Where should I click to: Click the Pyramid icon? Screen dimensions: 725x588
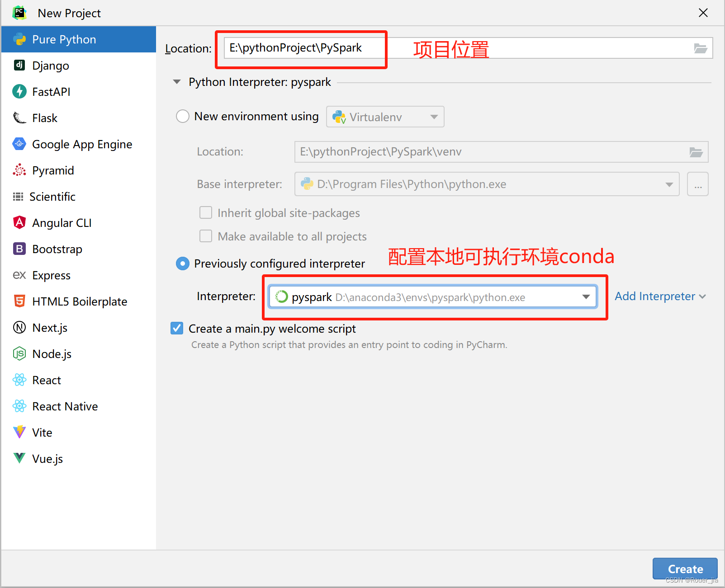[19, 170]
